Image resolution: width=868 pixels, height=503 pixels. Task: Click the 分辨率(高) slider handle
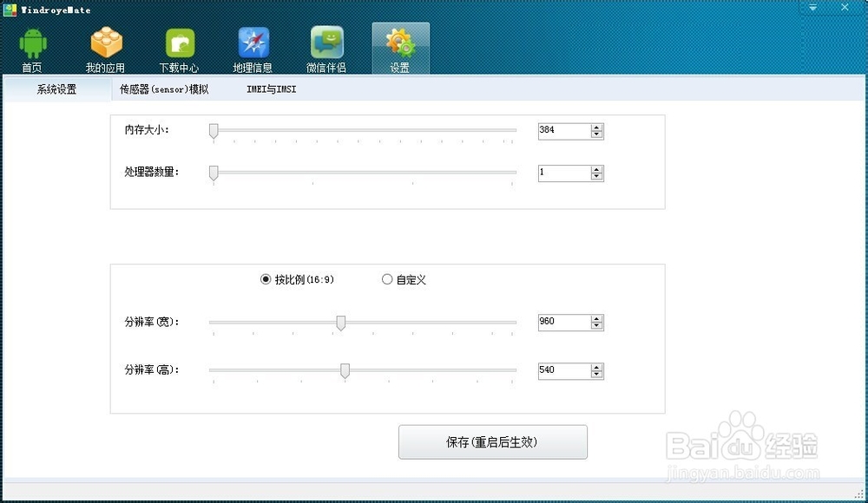(x=345, y=371)
